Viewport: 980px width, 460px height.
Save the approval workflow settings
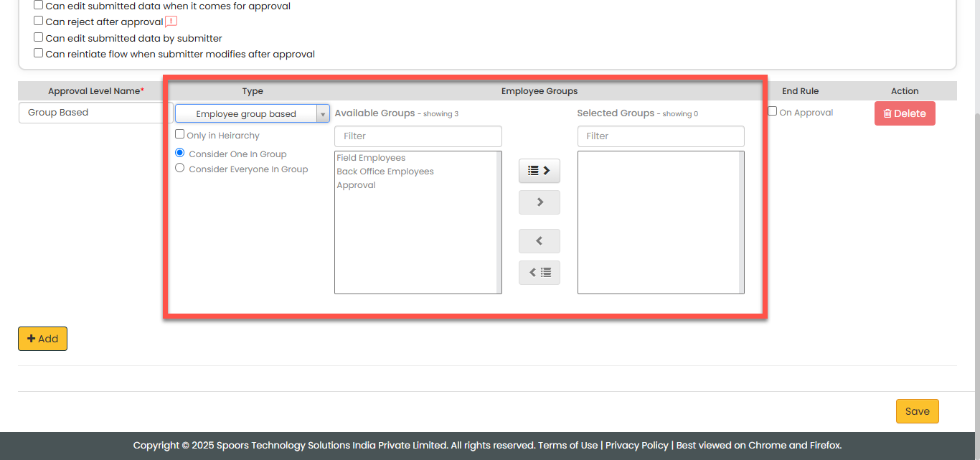[917, 411]
